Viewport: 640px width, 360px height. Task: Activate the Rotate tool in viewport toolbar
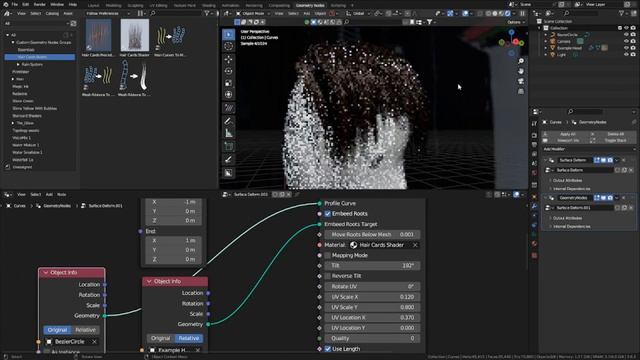(229, 71)
